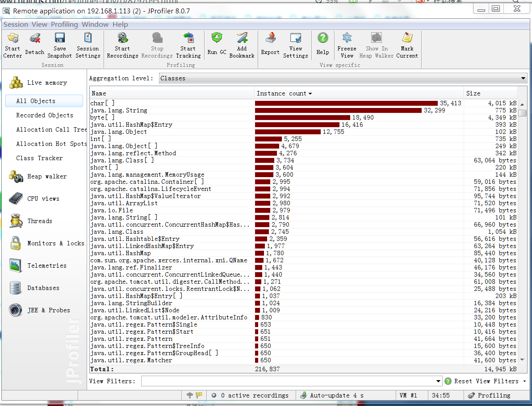The width and height of the screenshot is (532, 406).
Task: Expand the View Filters dropdown arrow
Action: point(438,381)
